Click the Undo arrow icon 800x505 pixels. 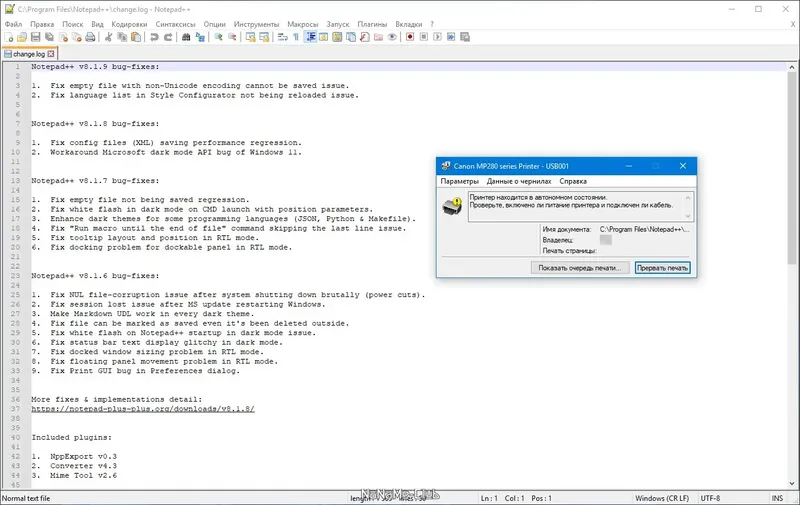(154, 37)
